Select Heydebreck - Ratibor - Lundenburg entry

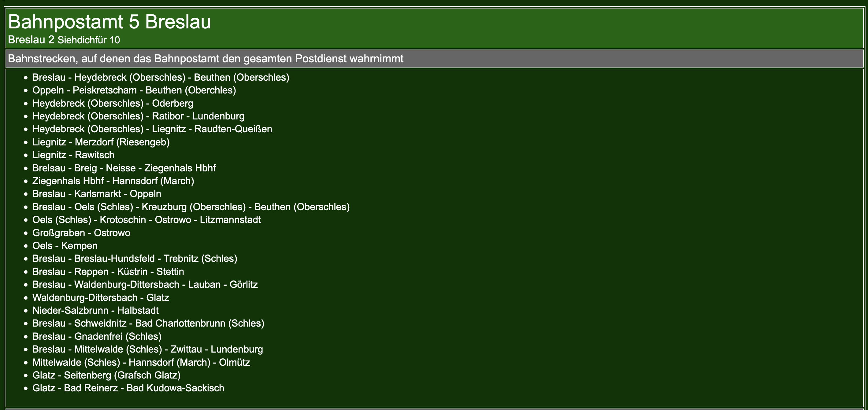pos(138,116)
